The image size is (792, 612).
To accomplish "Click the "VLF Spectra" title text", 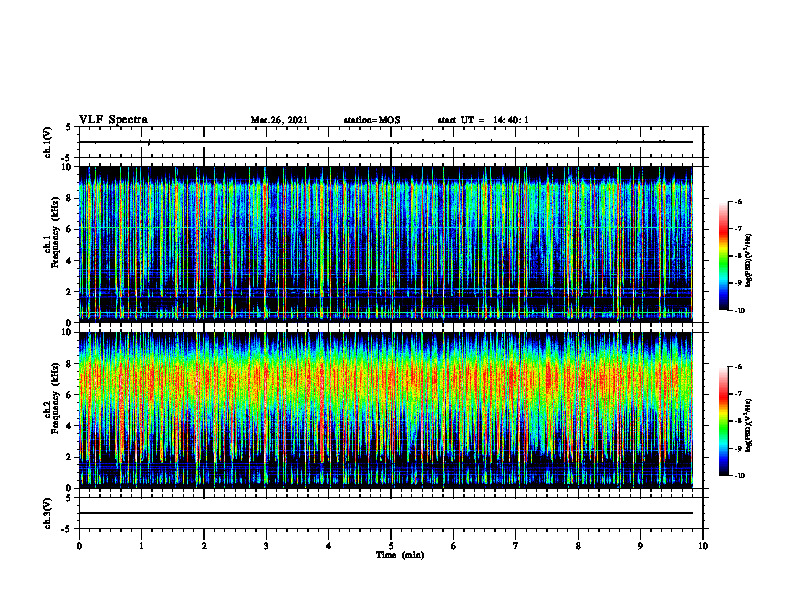I will pyautogui.click(x=114, y=120).
